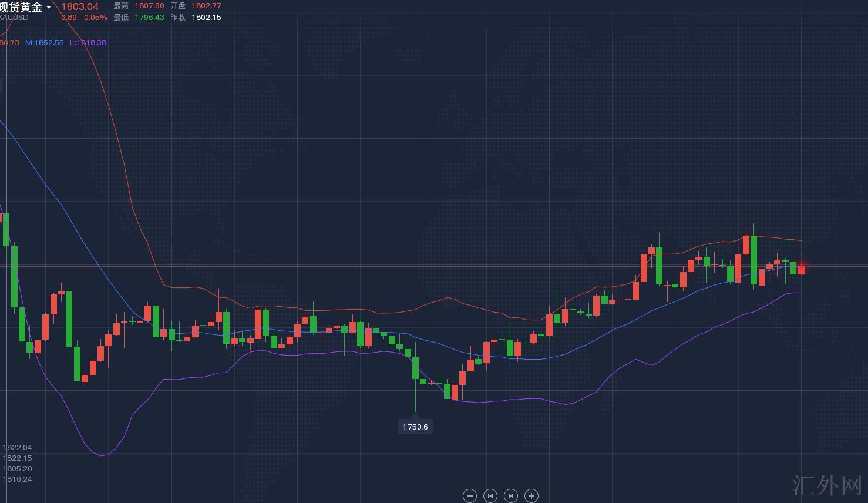
Task: Click the 0.05% percentage change
Action: point(96,18)
